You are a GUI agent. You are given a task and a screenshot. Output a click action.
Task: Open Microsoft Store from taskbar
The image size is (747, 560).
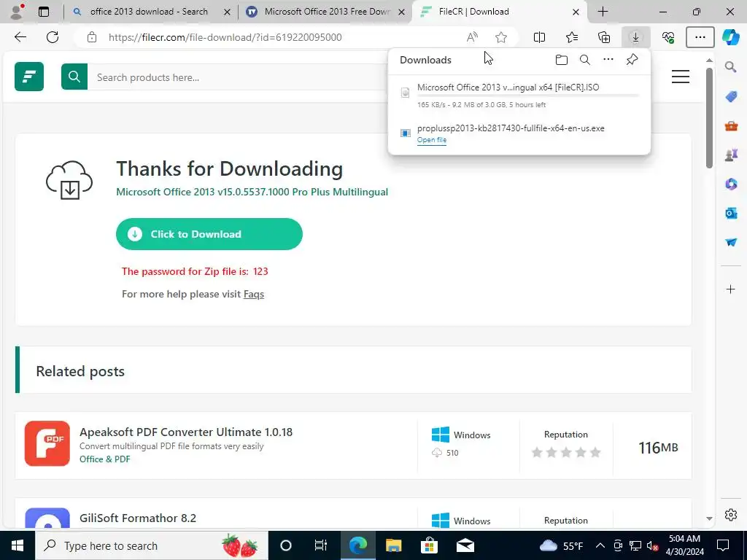tap(429, 545)
